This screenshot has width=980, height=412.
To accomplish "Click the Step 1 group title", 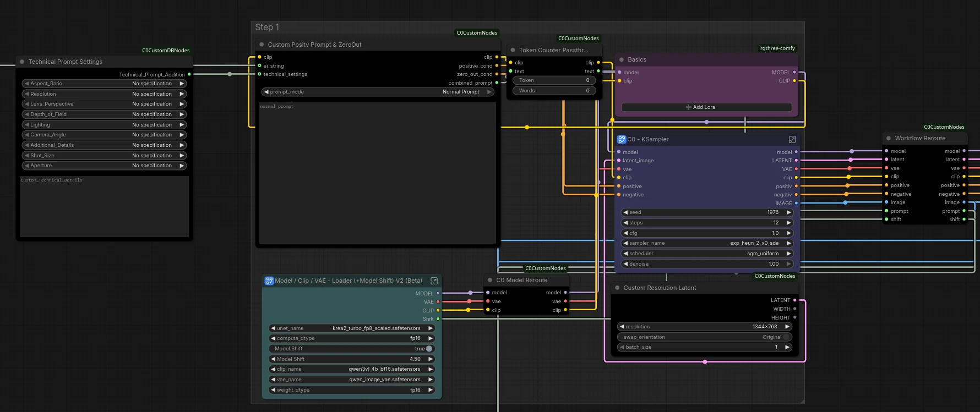I will click(267, 27).
